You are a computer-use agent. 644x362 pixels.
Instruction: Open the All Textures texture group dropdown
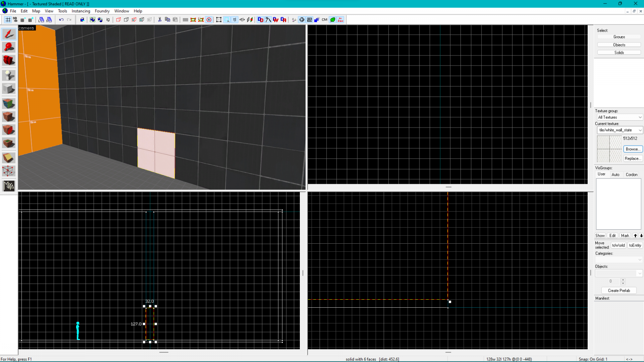[619, 117]
